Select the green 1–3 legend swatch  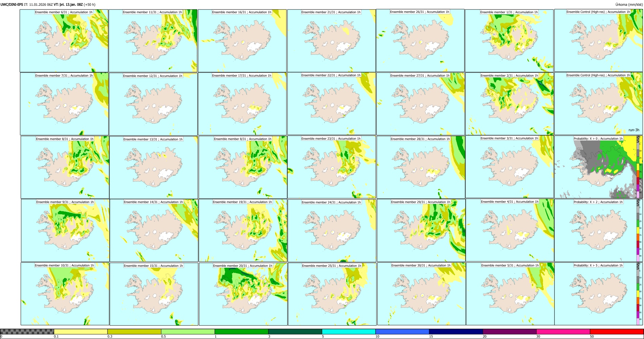coord(242,332)
